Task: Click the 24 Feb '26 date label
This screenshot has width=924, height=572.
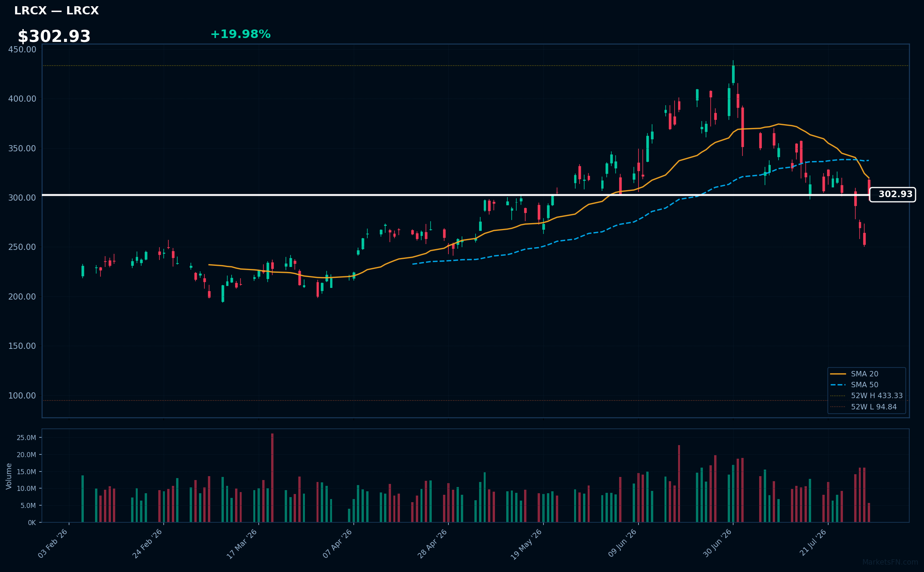Action: point(147,544)
